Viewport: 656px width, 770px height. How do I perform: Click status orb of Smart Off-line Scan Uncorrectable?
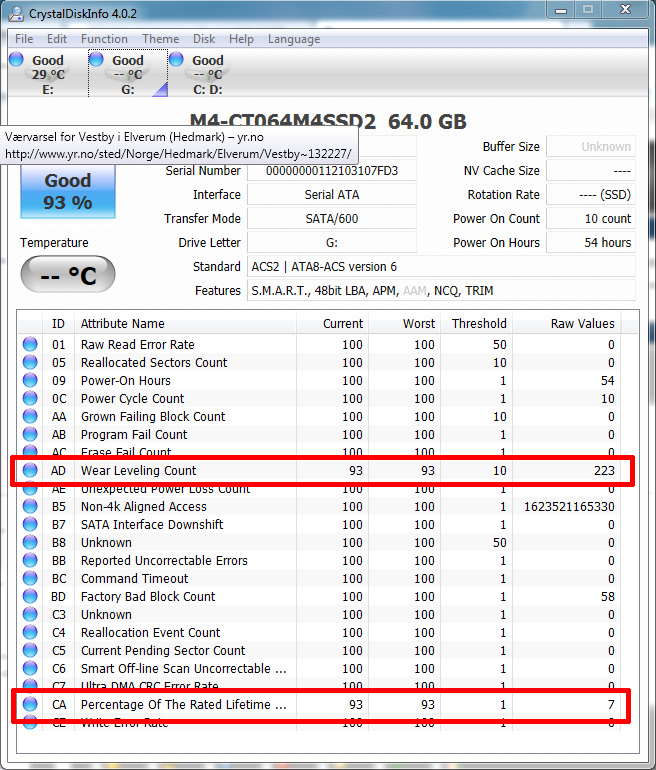coord(30,668)
